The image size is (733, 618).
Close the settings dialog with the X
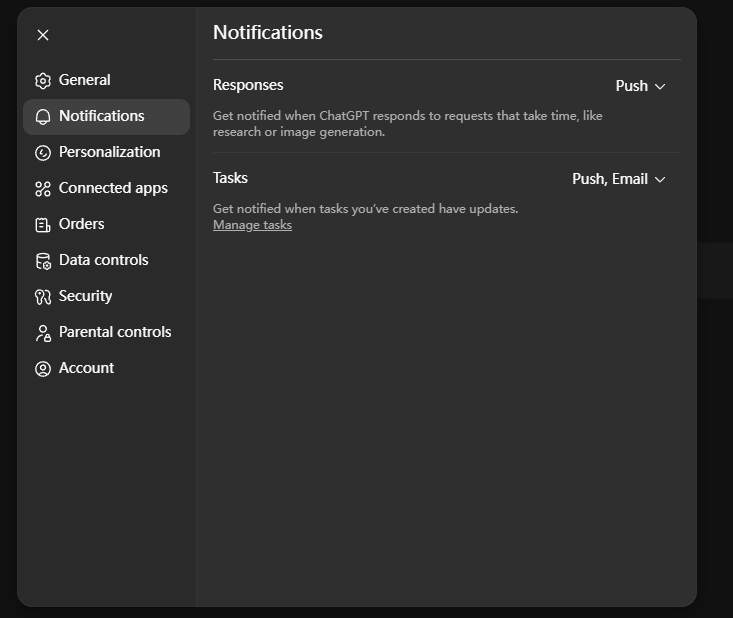click(43, 35)
